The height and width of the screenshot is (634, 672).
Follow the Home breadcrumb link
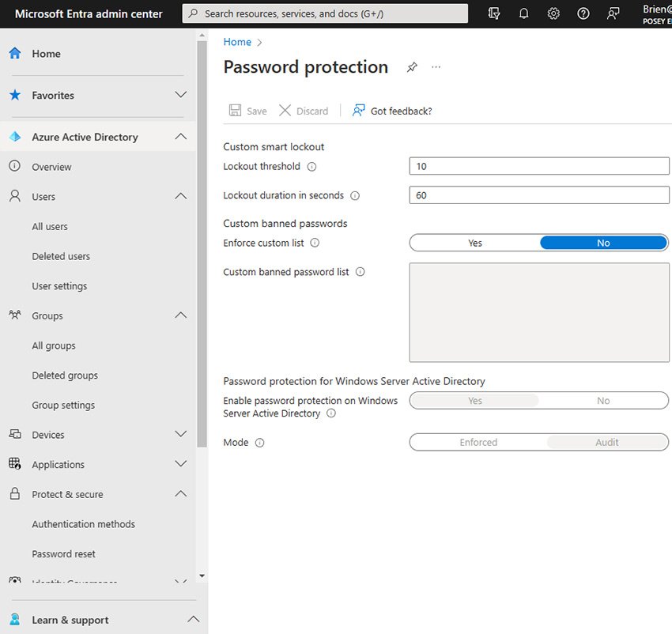(236, 41)
